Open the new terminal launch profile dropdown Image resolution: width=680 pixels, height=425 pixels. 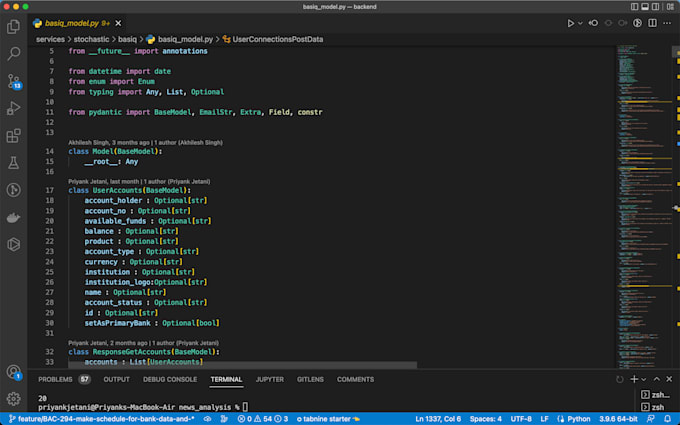(644, 379)
